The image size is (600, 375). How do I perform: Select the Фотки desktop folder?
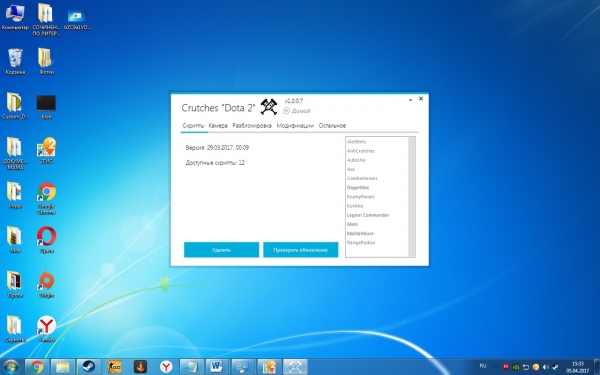click(46, 61)
